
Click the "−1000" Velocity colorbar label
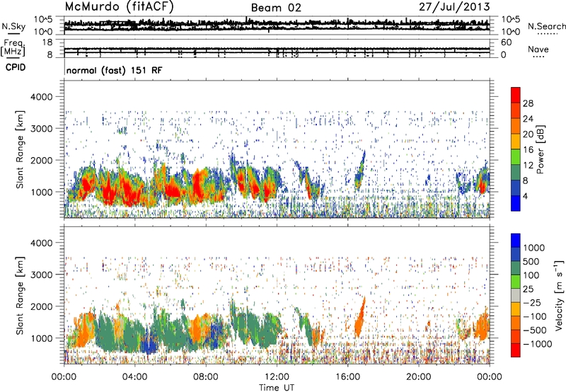537,344
